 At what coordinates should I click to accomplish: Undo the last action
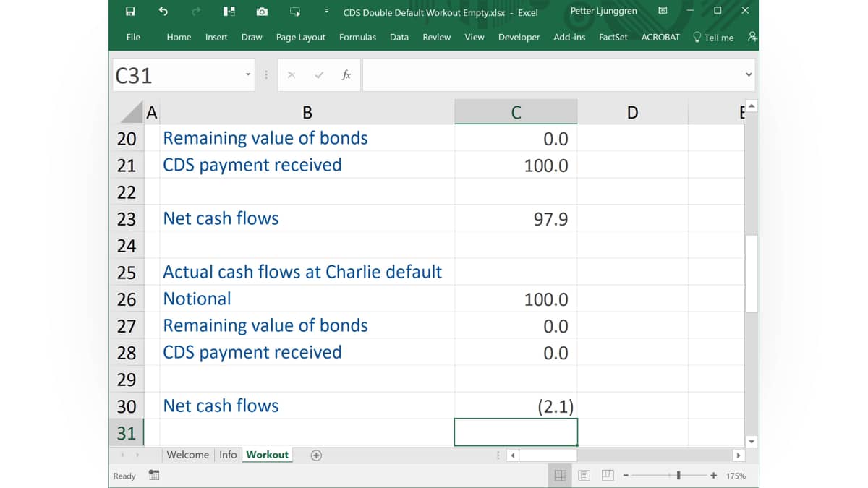click(x=163, y=12)
